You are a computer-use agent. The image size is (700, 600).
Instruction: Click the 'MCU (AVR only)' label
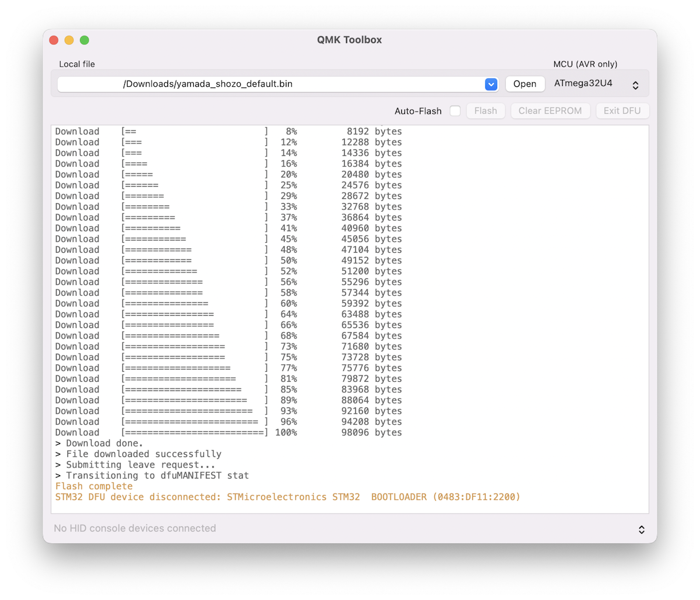[x=585, y=64]
